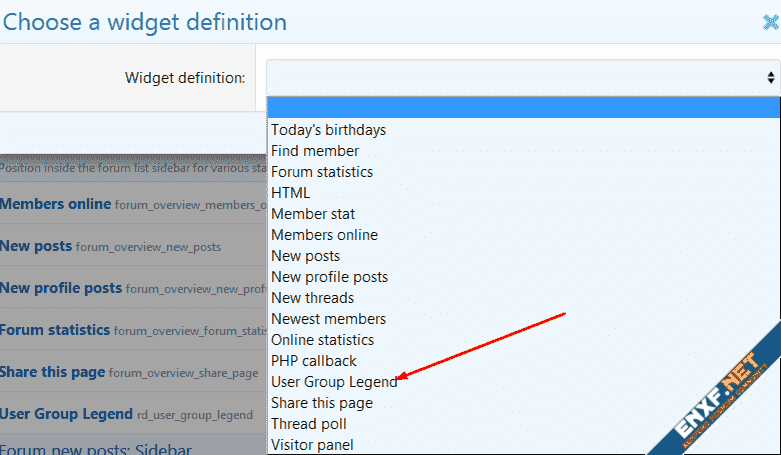This screenshot has width=781, height=455.
Task: Choose PHP callback widget definition
Action: click(x=313, y=361)
